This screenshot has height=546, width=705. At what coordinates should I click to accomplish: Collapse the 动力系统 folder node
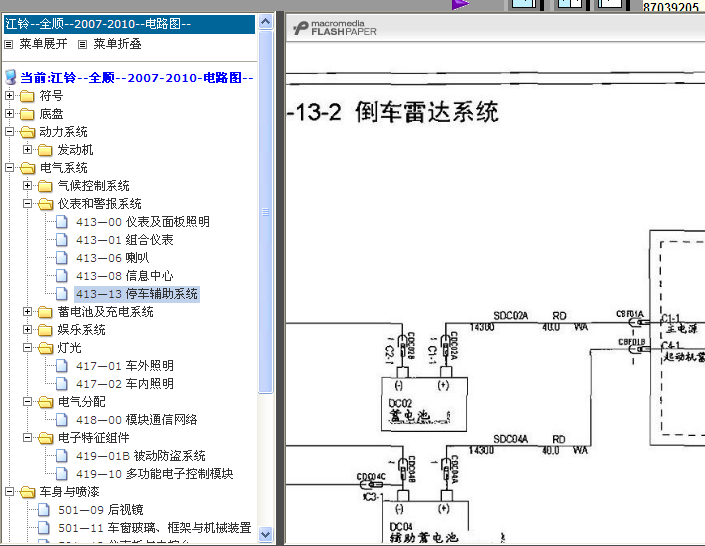9,131
